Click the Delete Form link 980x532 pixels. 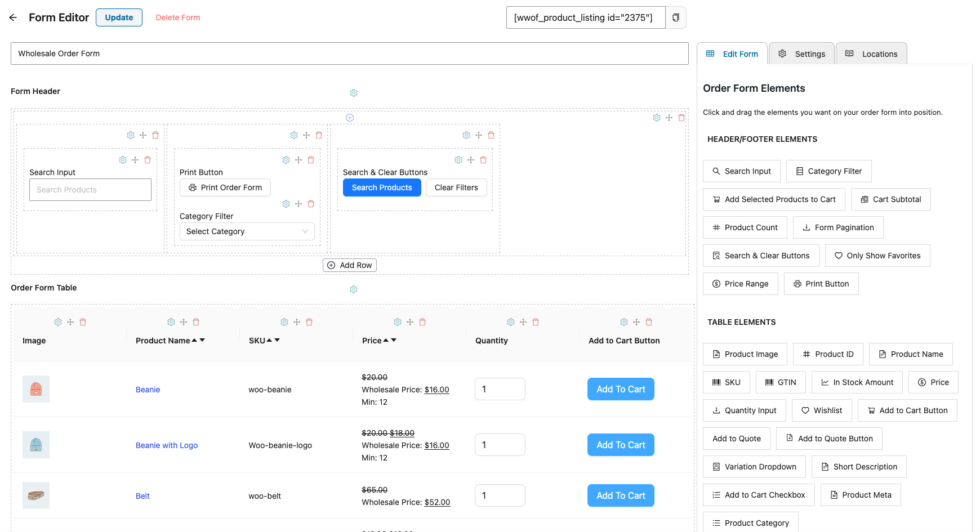click(x=178, y=17)
